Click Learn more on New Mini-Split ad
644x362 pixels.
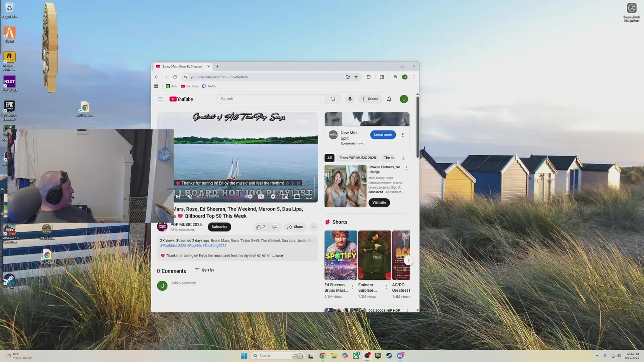(383, 135)
